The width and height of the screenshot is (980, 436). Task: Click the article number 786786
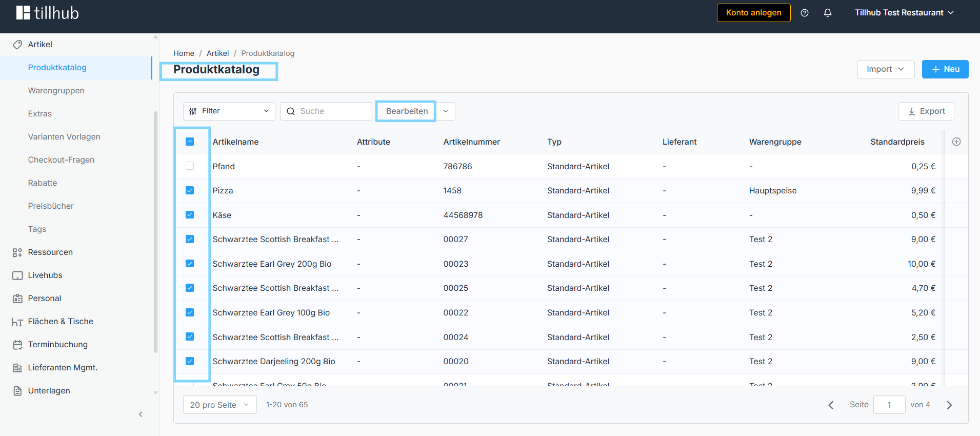[x=457, y=167]
